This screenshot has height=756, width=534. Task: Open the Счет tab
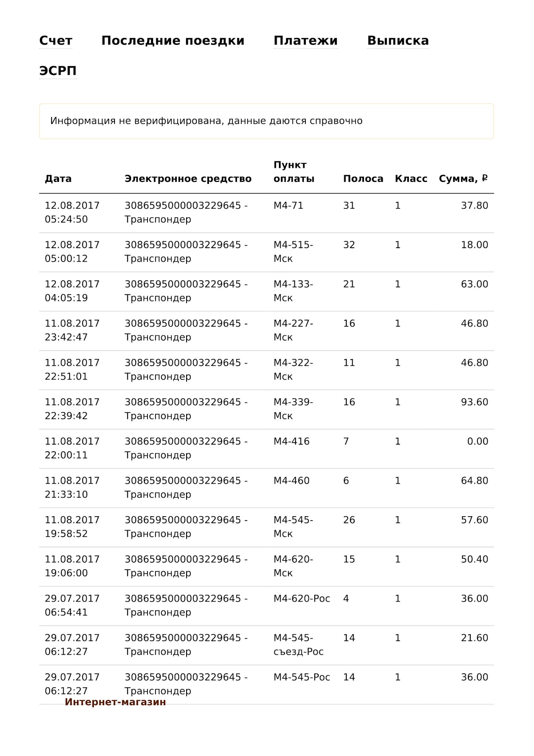[56, 41]
